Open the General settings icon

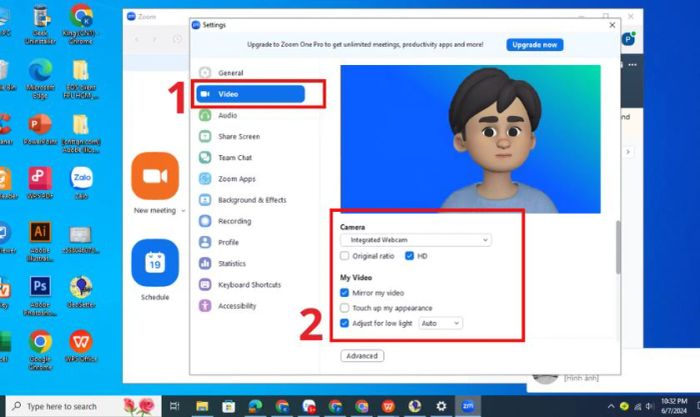(x=205, y=72)
